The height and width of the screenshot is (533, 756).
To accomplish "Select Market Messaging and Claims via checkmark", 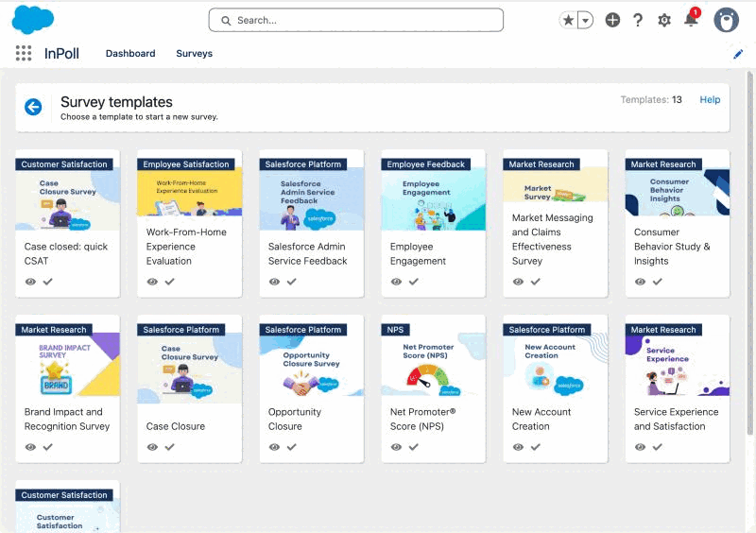I will (x=536, y=282).
